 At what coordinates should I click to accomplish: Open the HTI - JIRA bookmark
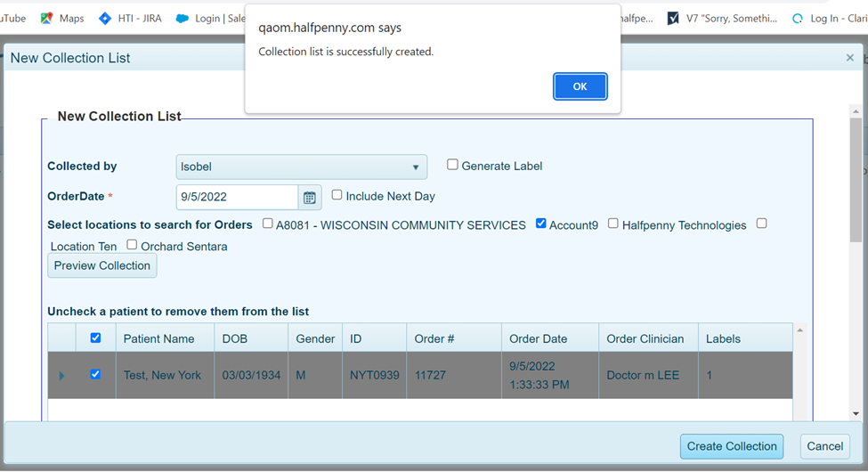(x=130, y=18)
